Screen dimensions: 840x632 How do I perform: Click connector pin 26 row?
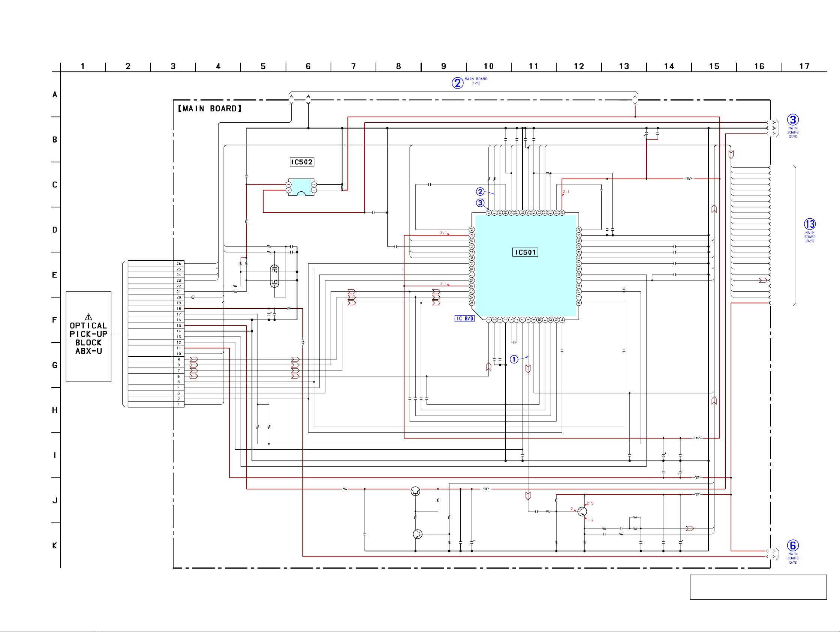point(156,263)
